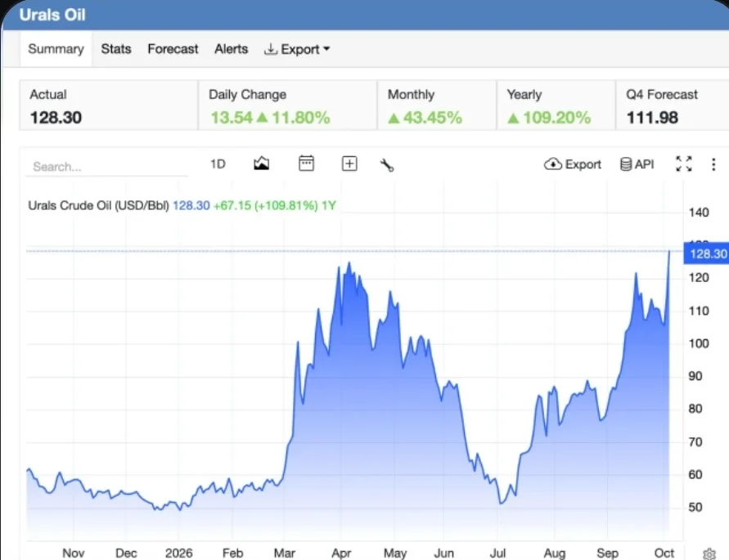Open the chart type icon

(261, 164)
